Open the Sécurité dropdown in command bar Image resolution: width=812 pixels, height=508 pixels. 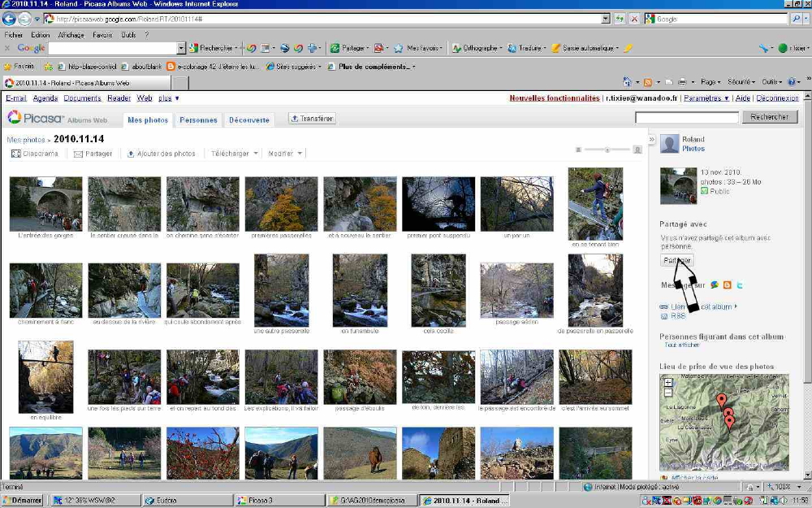[741, 82]
